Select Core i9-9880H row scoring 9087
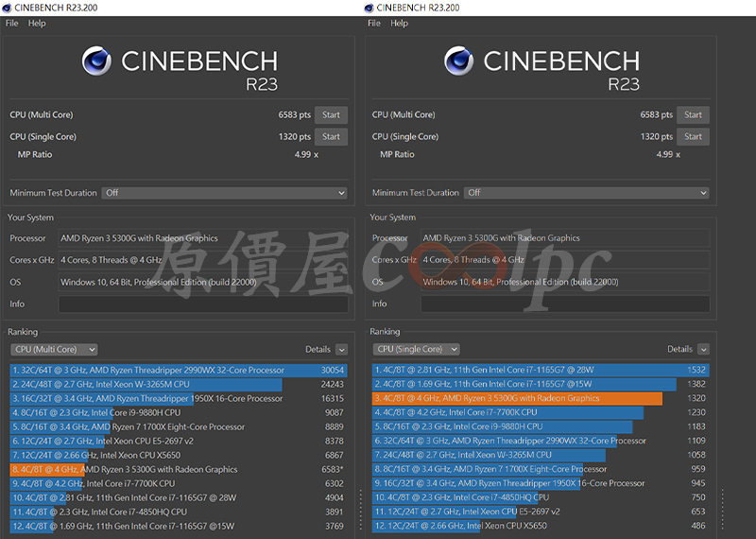Viewport: 756px width, 539px height. (179, 412)
